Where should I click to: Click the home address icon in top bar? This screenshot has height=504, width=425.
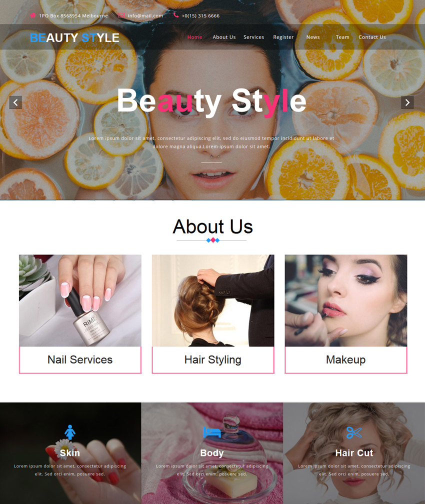coord(33,15)
